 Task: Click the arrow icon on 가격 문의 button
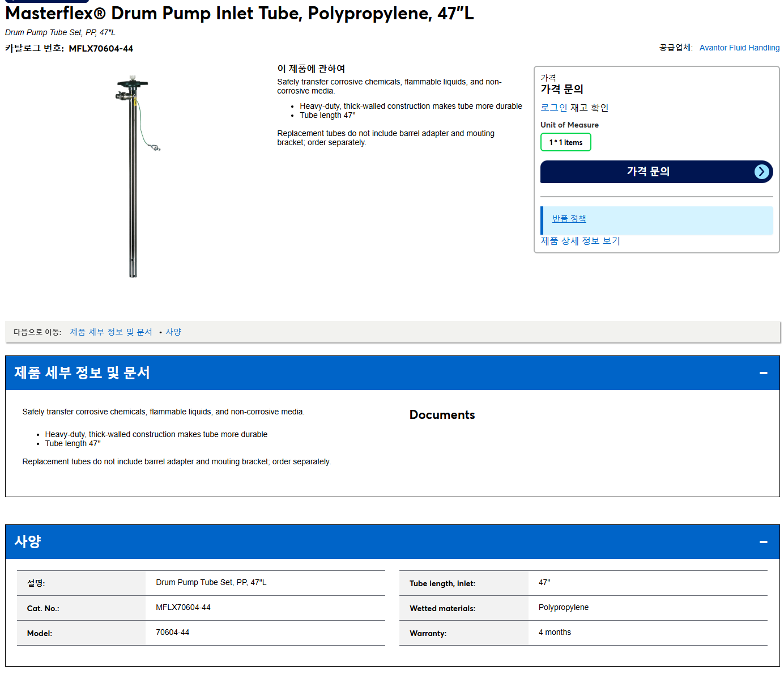click(x=762, y=172)
